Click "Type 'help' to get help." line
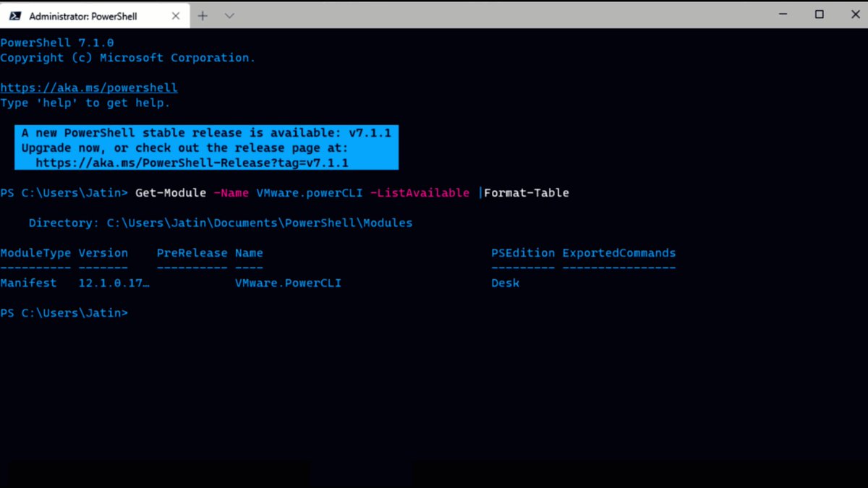 (85, 103)
